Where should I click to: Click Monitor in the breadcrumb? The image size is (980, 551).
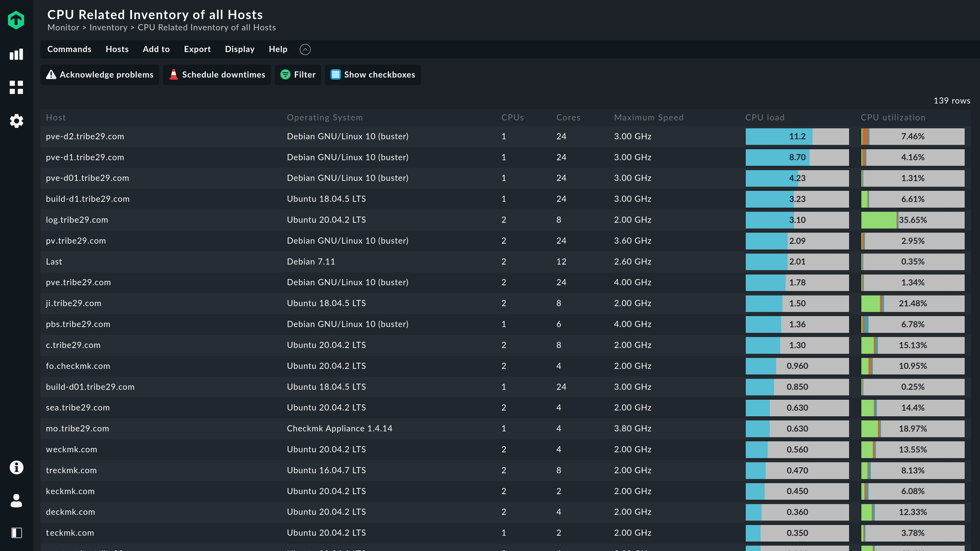[64, 27]
